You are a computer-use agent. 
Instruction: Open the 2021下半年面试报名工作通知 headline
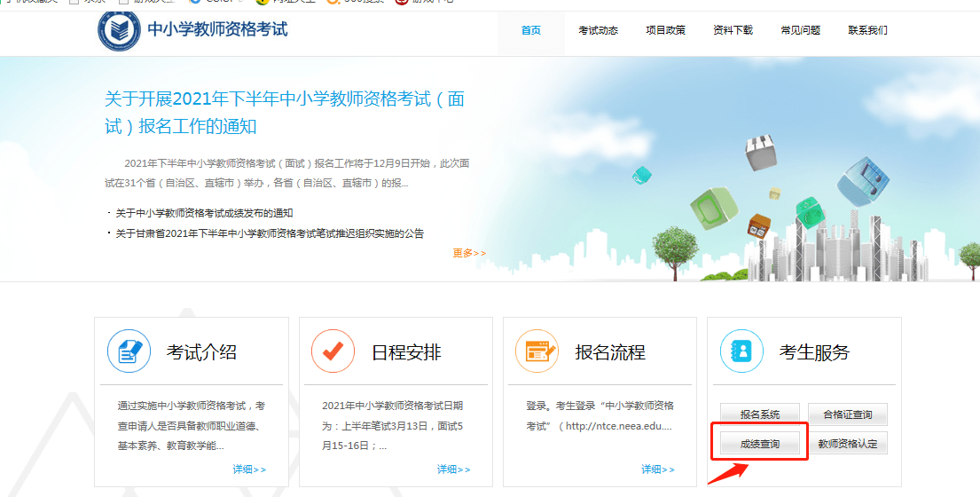pos(285,113)
